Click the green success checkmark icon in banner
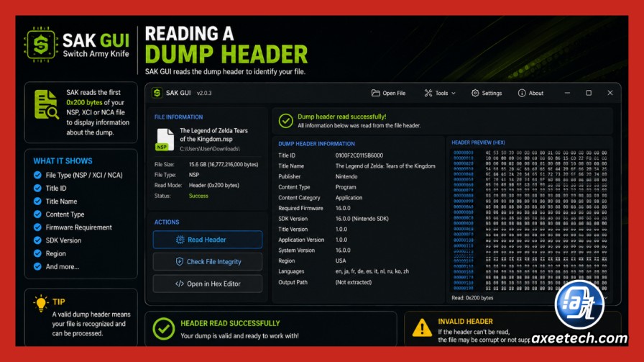This screenshot has width=644, height=362. pos(286,121)
